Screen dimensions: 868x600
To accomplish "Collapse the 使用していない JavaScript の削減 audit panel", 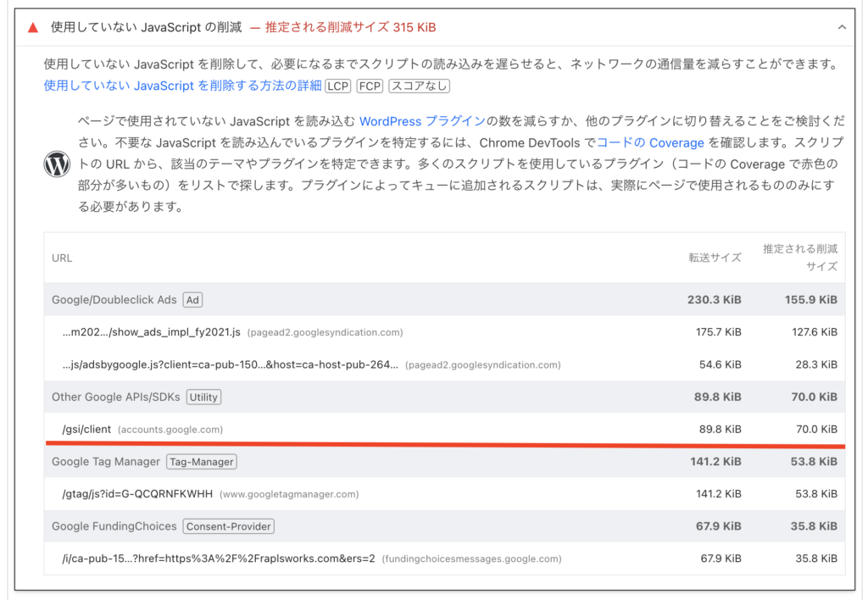I will 842,26.
